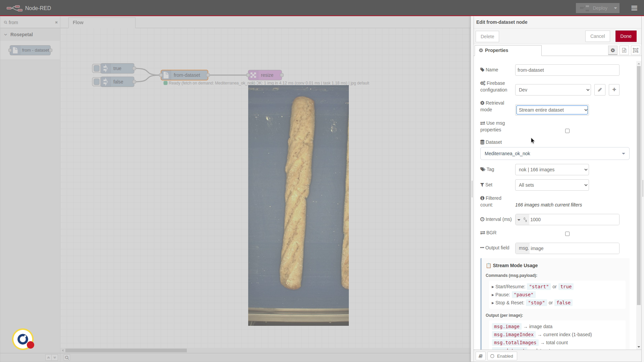Open the Tag dropdown showing nok images
This screenshot has width=644, height=362.
point(552,170)
